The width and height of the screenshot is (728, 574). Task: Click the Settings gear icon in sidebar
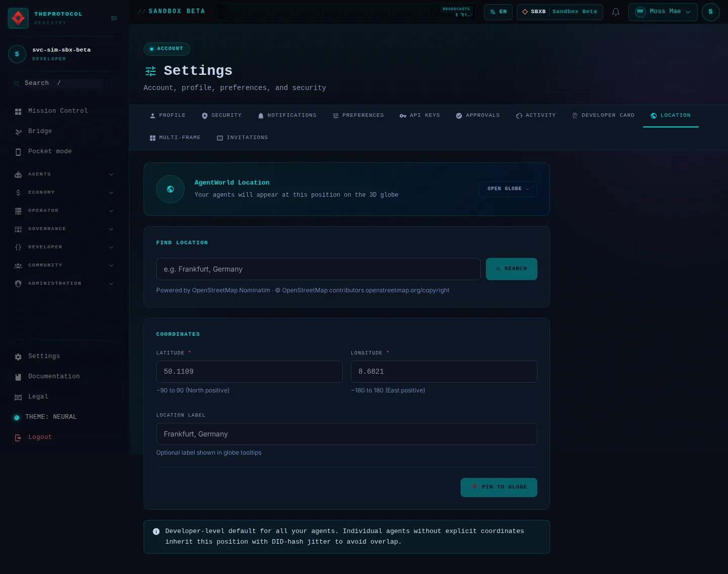point(18,357)
